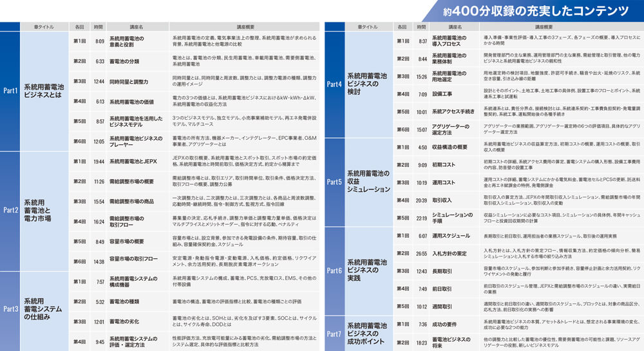Open the lecture 系統用蓄電池とJEPX
Screen dimensions: 644x351
133,162
